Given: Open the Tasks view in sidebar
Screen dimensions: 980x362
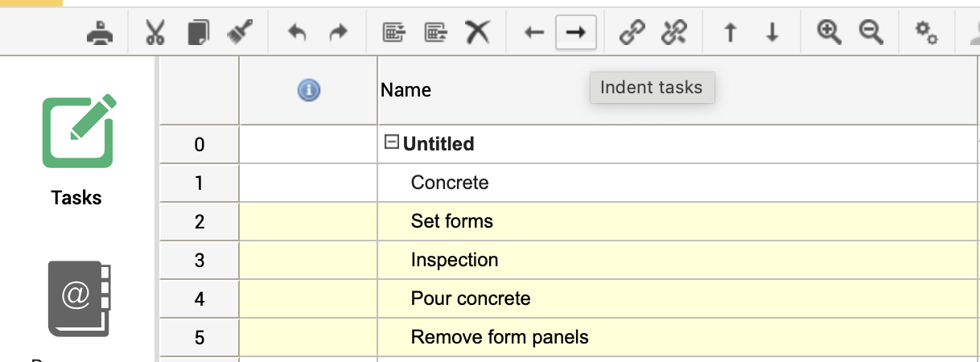Looking at the screenshot, I should pyautogui.click(x=77, y=150).
